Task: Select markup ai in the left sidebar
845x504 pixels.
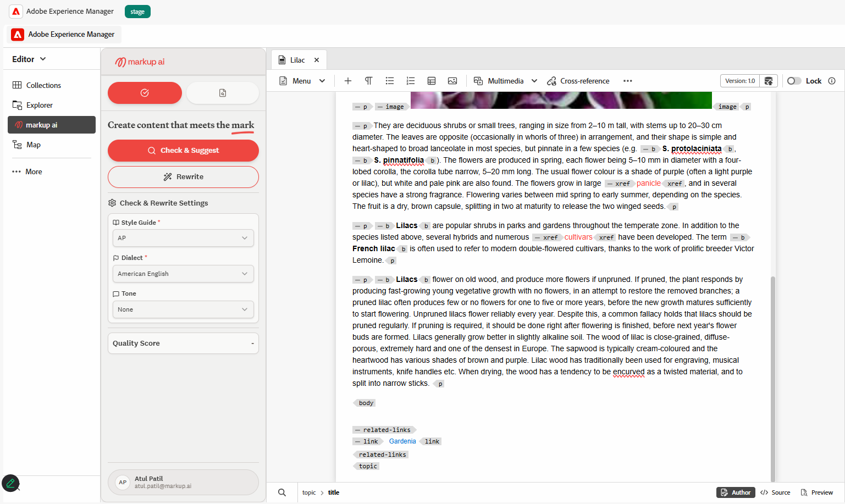Action: (52, 125)
